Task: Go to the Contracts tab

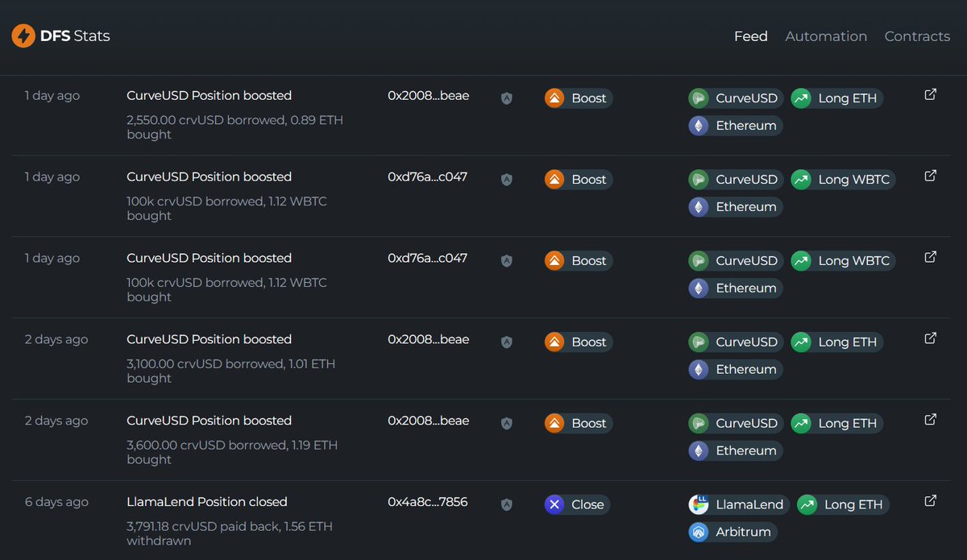Action: (917, 36)
